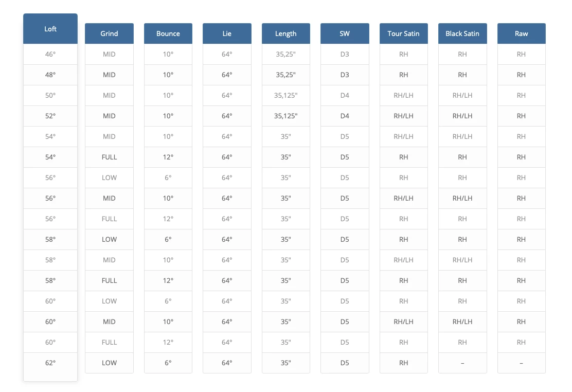Click the Tour Satin column header
This screenshot has height=392, width=572.
coord(403,33)
